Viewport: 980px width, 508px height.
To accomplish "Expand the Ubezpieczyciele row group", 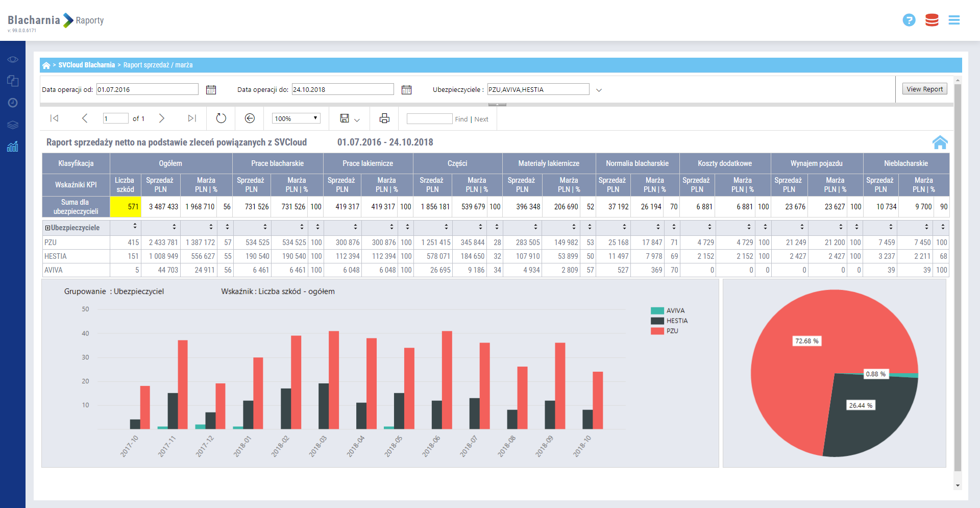I will [x=47, y=228].
